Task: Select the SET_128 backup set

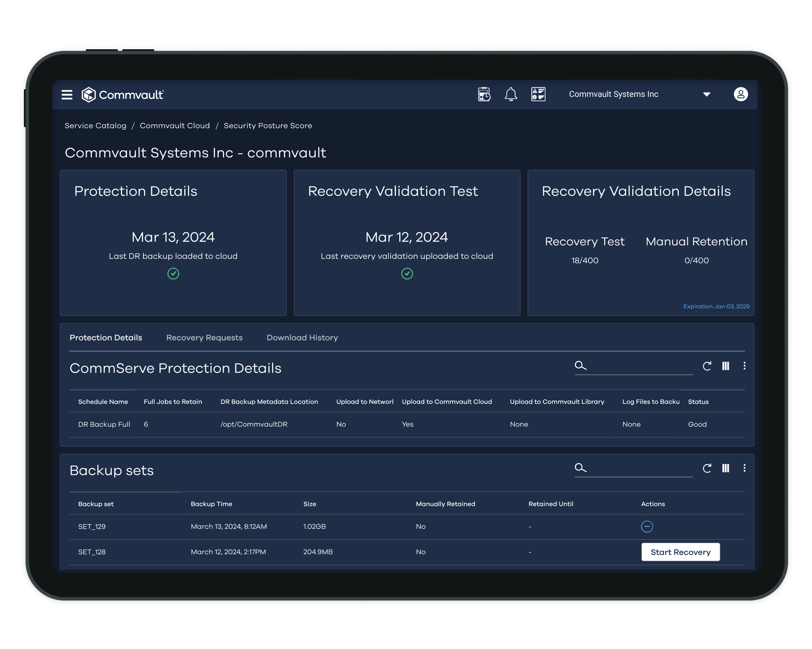Action: (91, 552)
